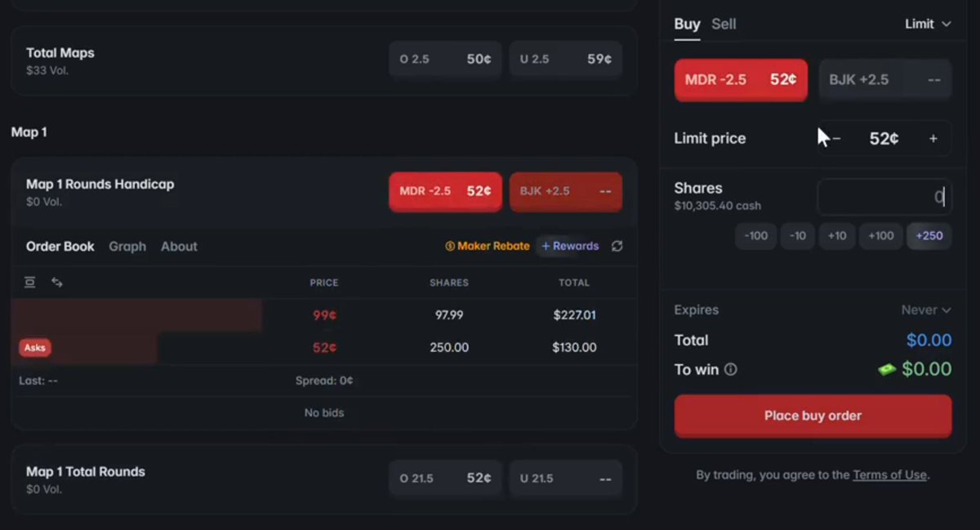Click the info icon next to To win
980x530 pixels.
[x=731, y=369]
